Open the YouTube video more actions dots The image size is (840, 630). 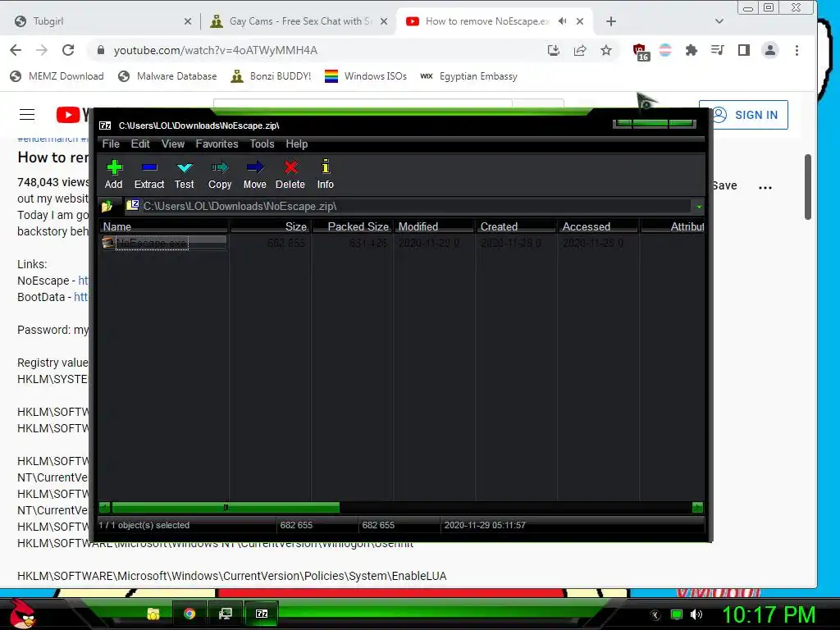tap(765, 187)
